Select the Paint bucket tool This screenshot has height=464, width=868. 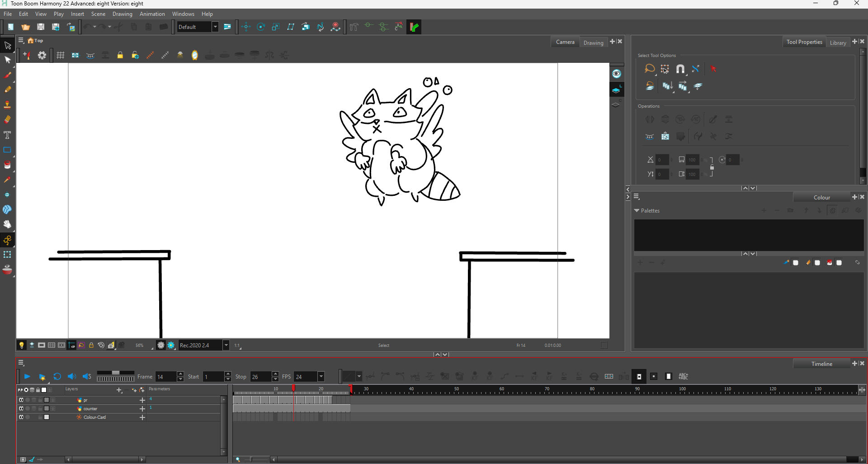(x=7, y=165)
